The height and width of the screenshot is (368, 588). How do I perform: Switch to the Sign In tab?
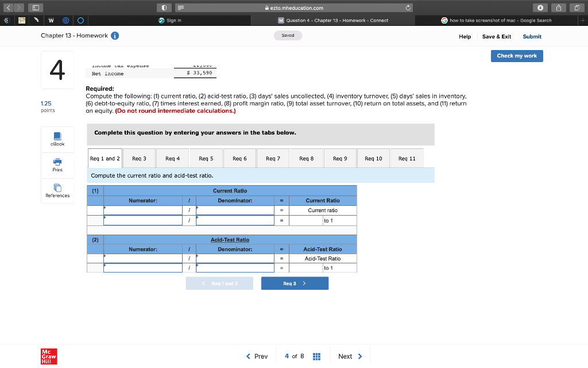169,20
